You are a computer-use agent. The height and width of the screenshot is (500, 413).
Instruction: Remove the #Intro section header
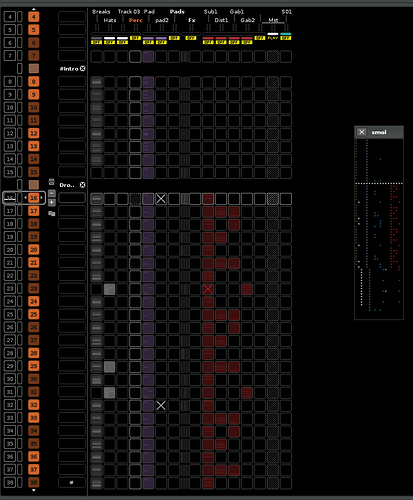click(x=82, y=69)
